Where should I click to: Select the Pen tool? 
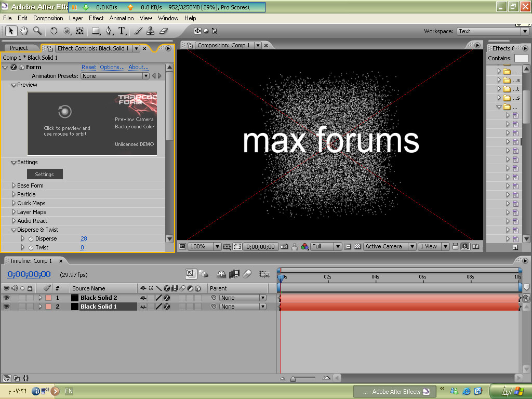tap(109, 31)
